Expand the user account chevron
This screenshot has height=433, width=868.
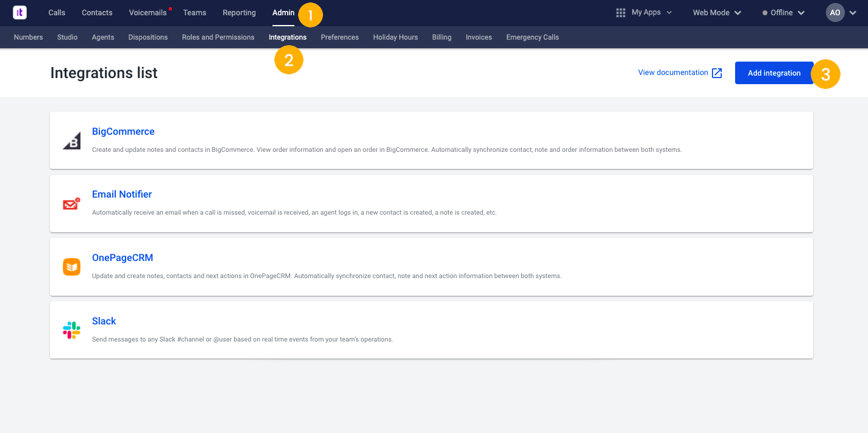tap(852, 13)
